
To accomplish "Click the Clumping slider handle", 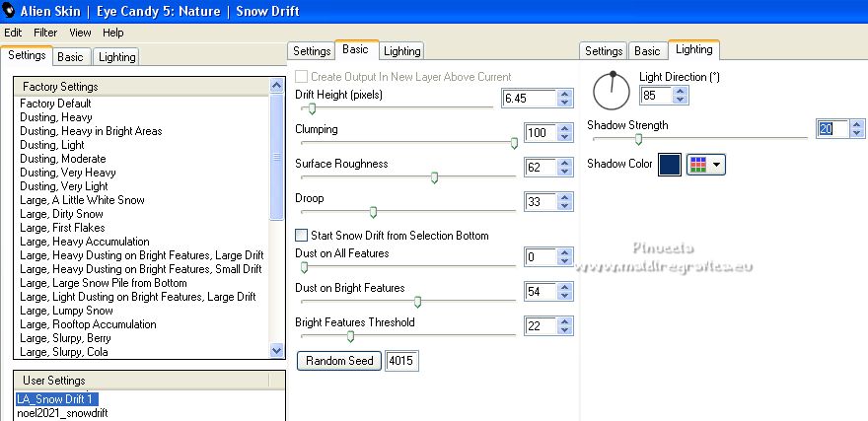I will click(x=514, y=143).
